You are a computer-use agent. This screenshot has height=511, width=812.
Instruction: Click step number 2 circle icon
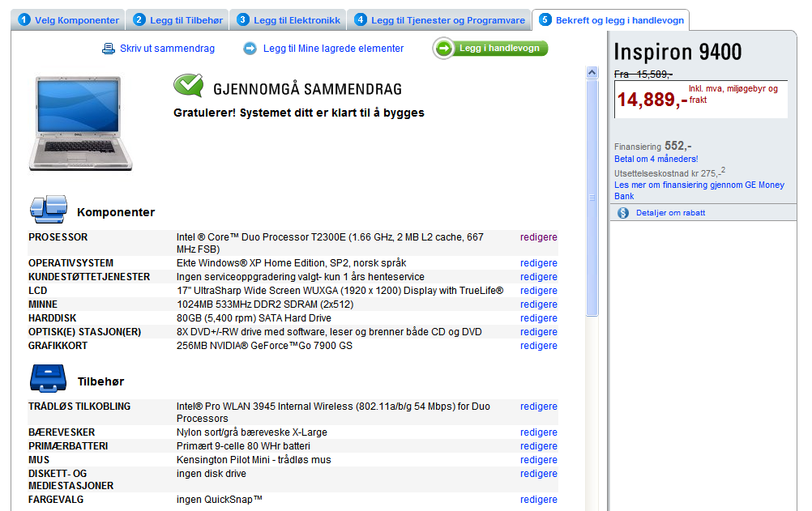[139, 19]
